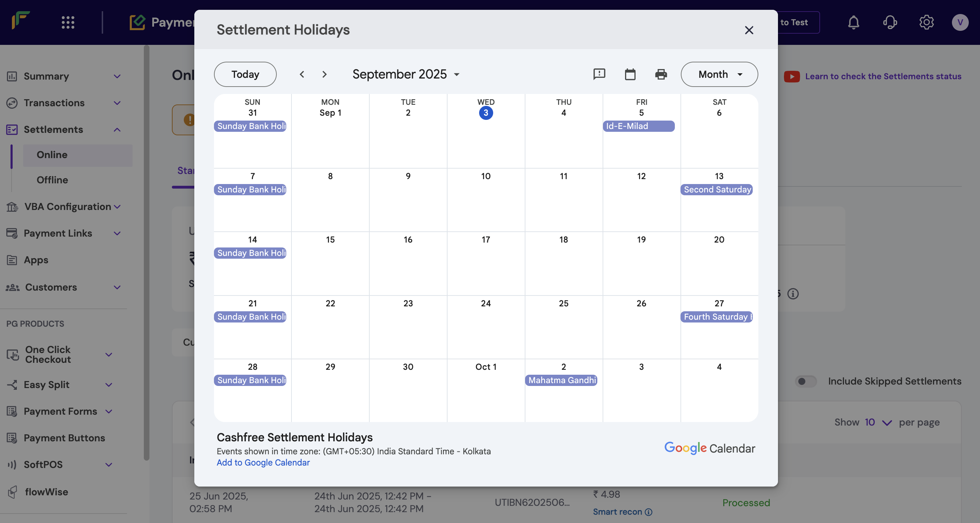Click the Today button

[245, 74]
